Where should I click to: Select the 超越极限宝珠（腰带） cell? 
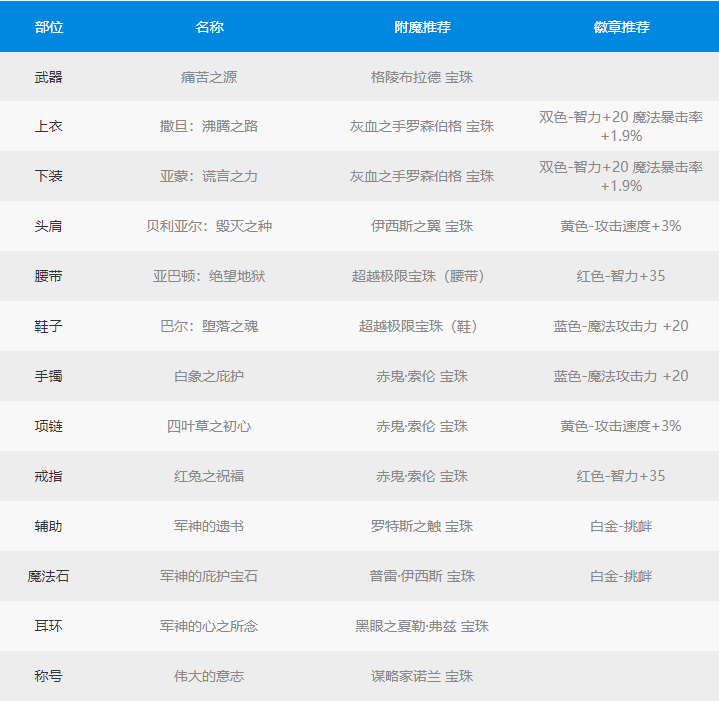point(422,276)
